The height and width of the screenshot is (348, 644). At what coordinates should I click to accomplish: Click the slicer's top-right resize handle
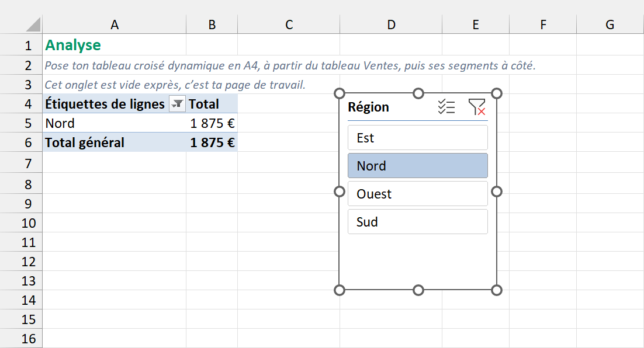point(497,93)
